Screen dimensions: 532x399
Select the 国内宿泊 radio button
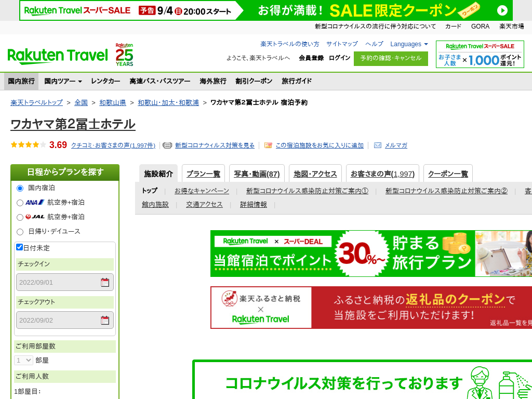(20, 188)
